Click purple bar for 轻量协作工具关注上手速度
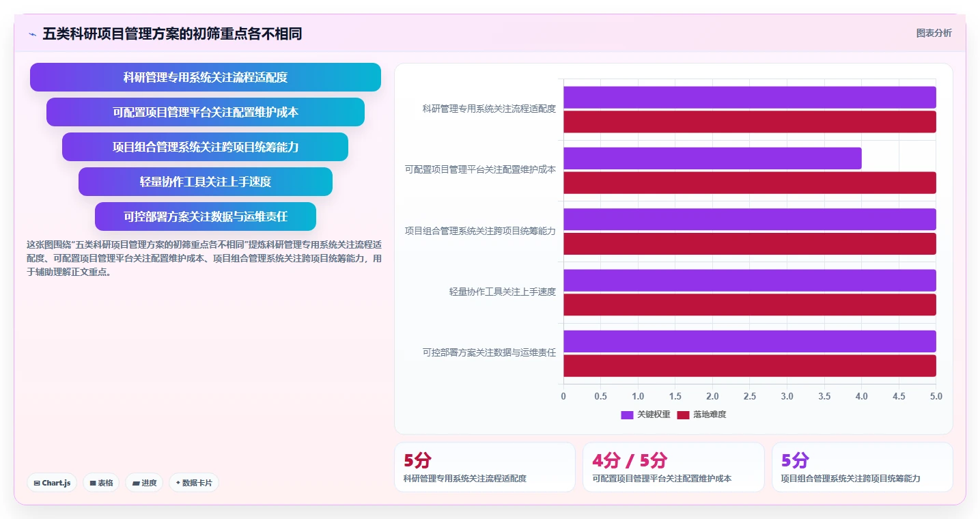The image size is (980, 519). 750,281
